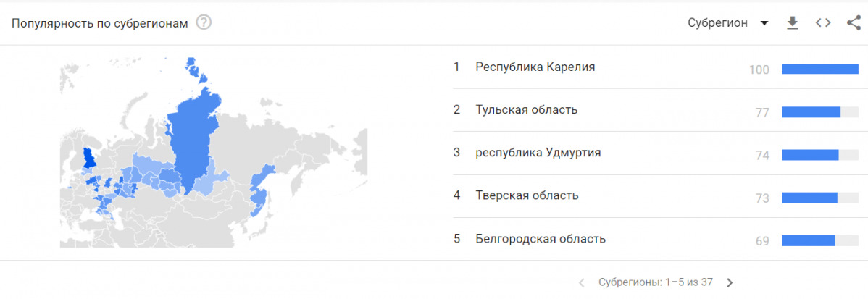
Task: Open the help question mark icon
Action: coord(204,23)
